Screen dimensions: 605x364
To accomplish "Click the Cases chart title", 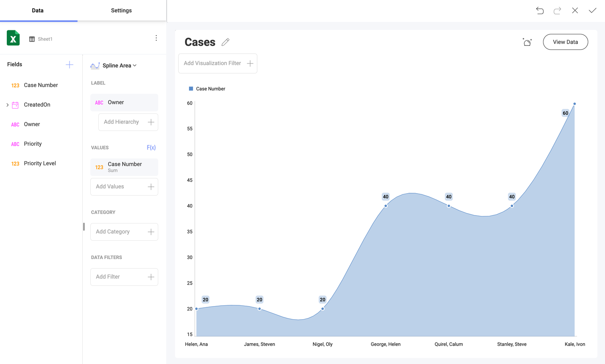I will (200, 42).
